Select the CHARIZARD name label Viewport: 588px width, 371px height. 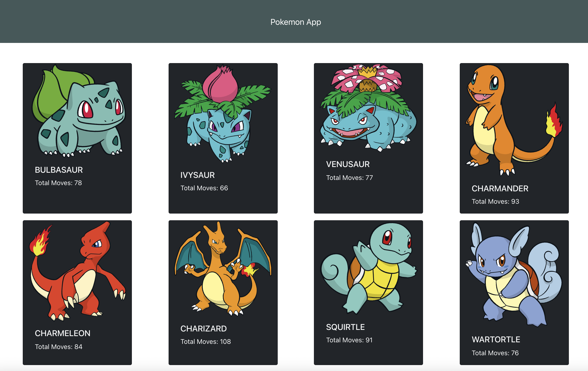click(x=203, y=329)
